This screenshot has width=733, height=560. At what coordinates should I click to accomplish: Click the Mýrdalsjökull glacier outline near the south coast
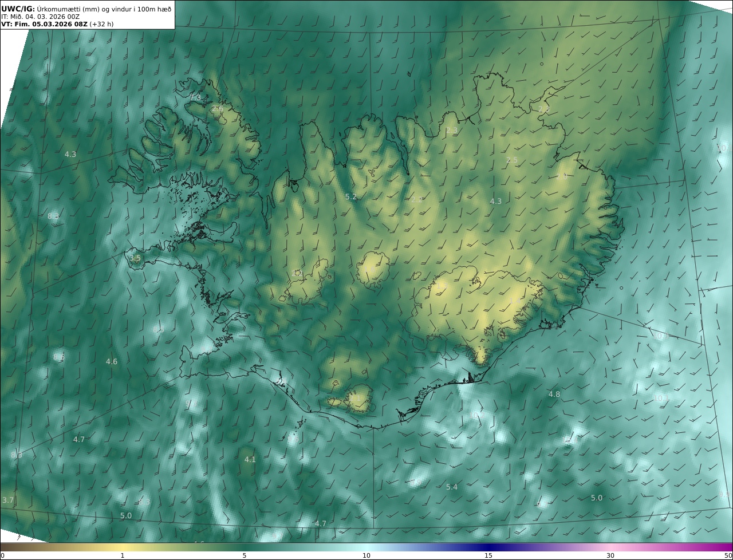click(x=359, y=399)
